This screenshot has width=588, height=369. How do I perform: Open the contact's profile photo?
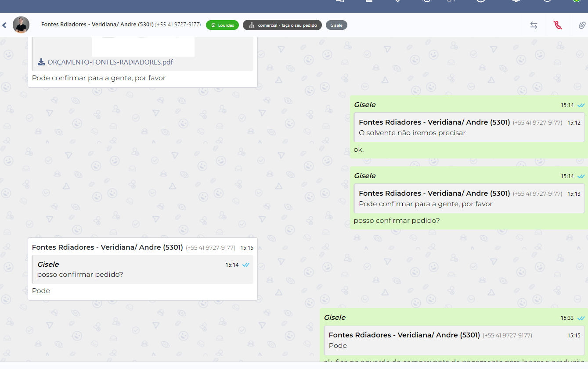click(x=21, y=25)
